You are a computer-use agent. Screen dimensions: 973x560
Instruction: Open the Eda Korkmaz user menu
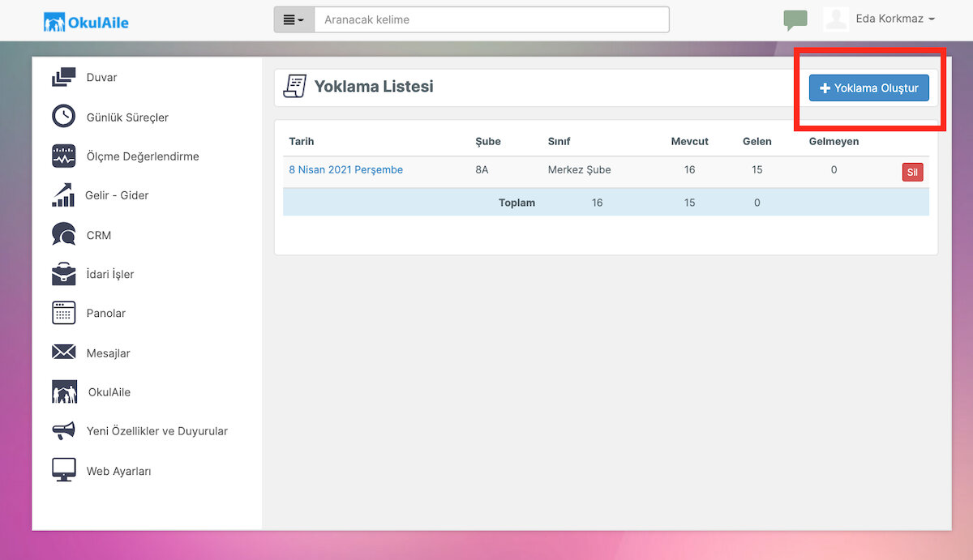click(x=895, y=19)
